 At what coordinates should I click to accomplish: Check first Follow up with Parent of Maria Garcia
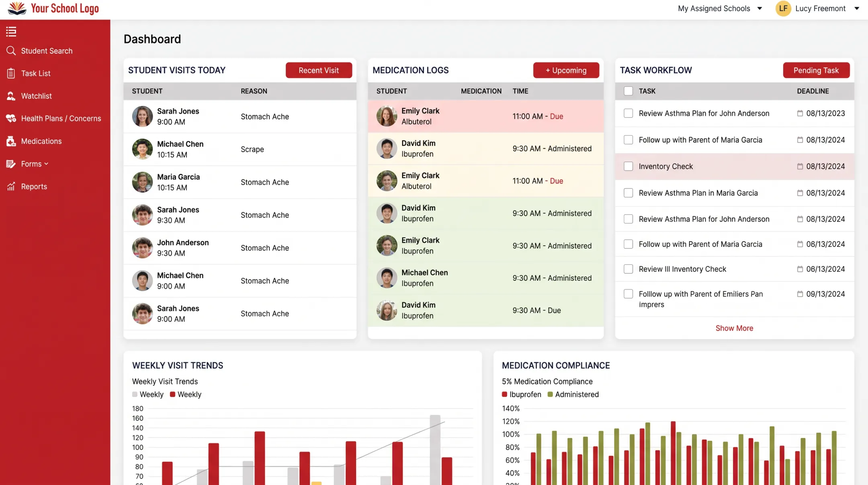628,140
